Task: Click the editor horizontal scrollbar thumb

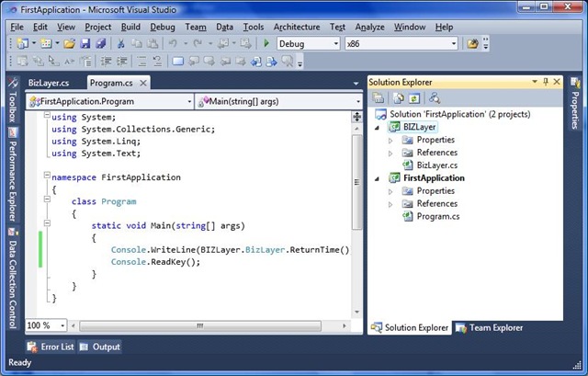Action: click(200, 325)
